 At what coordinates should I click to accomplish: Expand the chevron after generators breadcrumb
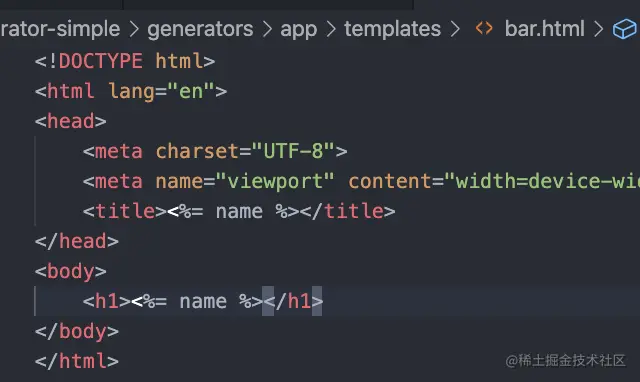tap(267, 29)
